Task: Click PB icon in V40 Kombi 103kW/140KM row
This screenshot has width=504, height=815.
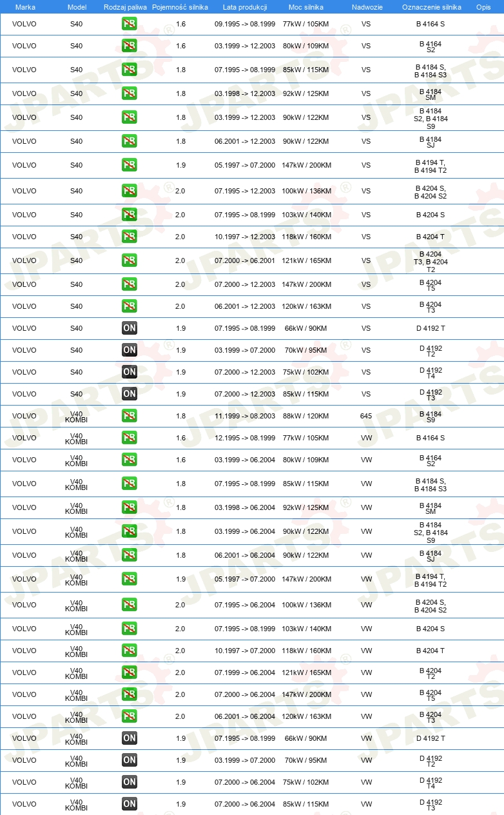Action: 130,629
